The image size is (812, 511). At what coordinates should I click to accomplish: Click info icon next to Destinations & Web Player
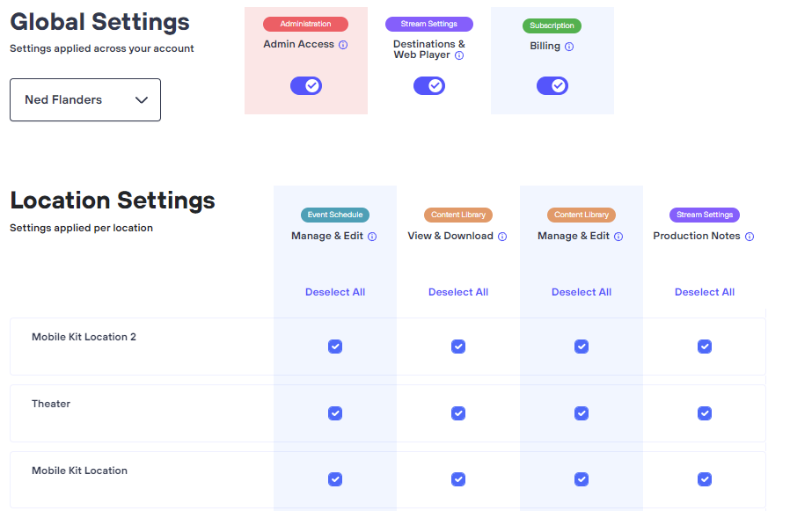click(x=459, y=55)
